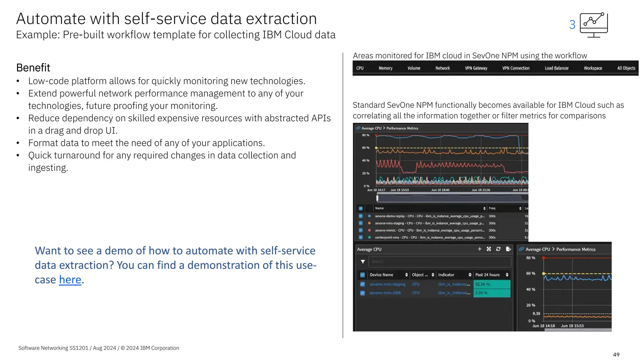Open the Load Balancer tab
This screenshot has width=644, height=362.
[556, 68]
